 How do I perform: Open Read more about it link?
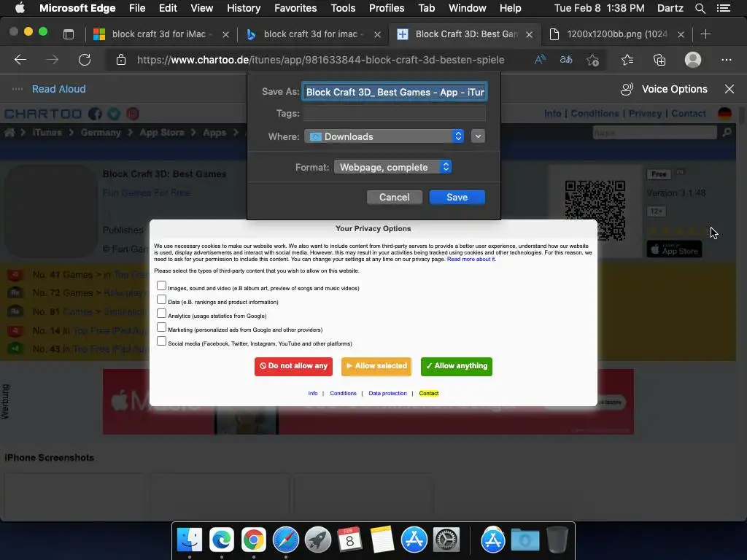(x=471, y=259)
